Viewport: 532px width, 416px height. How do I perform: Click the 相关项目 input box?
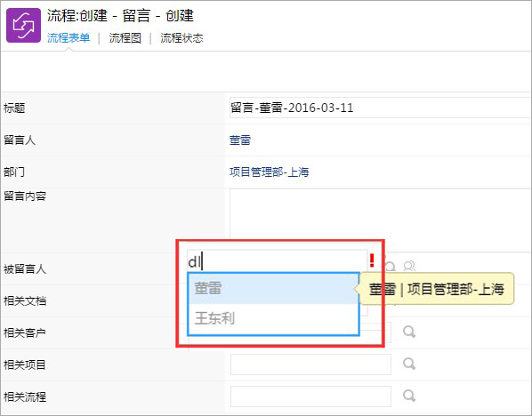click(310, 364)
